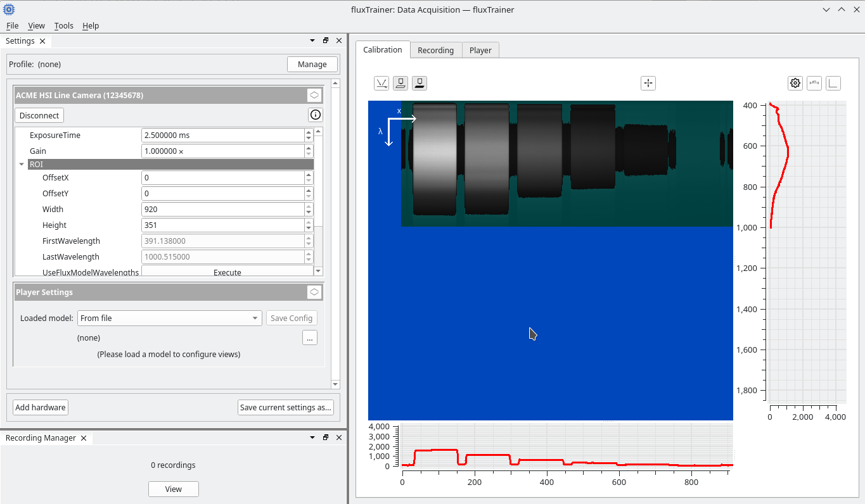Click the 'FirstWavelength' row label
This screenshot has width=865, height=504.
point(71,241)
